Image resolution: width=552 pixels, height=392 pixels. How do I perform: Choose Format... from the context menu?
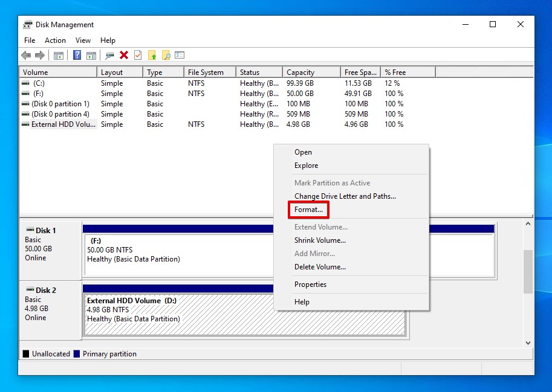pyautogui.click(x=308, y=210)
